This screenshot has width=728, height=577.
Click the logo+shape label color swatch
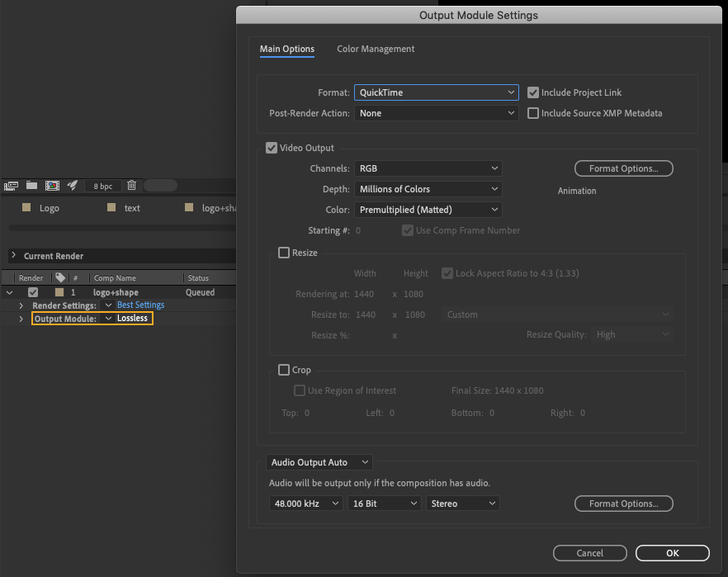point(59,292)
